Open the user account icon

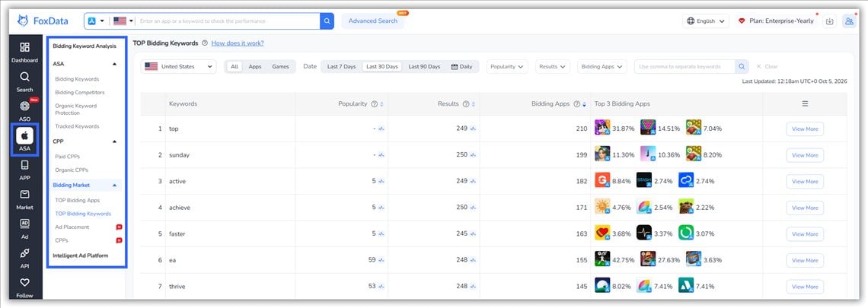849,21
